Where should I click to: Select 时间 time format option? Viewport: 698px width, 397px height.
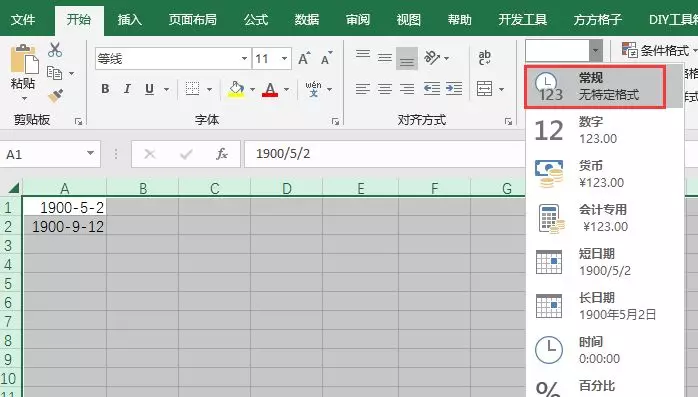pyautogui.click(x=605, y=350)
